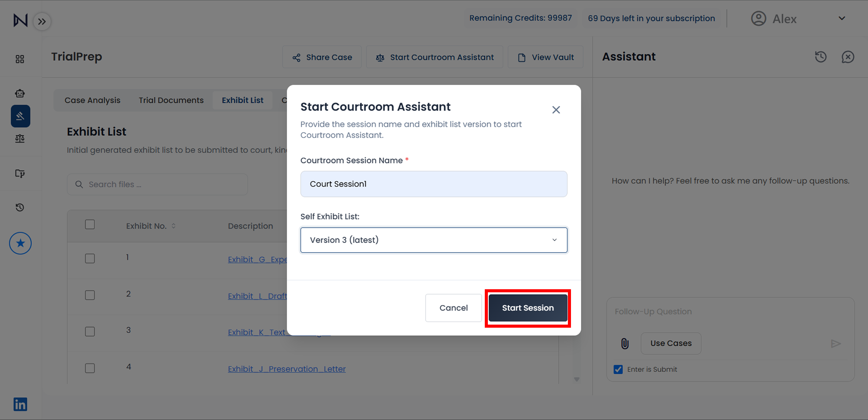Open the justice scales icon in sidebar
Image resolution: width=868 pixels, height=420 pixels.
(20, 138)
